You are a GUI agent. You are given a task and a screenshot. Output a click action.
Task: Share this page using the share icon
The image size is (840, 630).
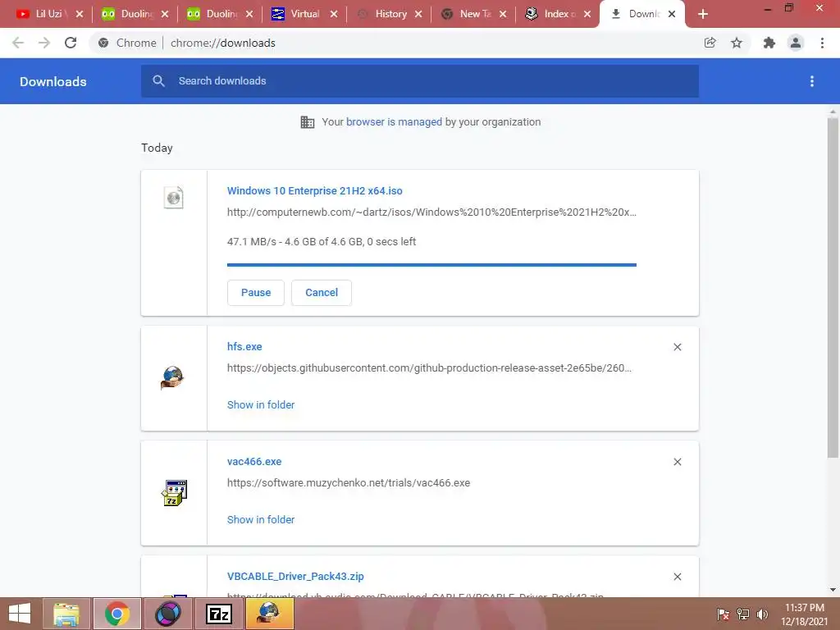point(710,43)
